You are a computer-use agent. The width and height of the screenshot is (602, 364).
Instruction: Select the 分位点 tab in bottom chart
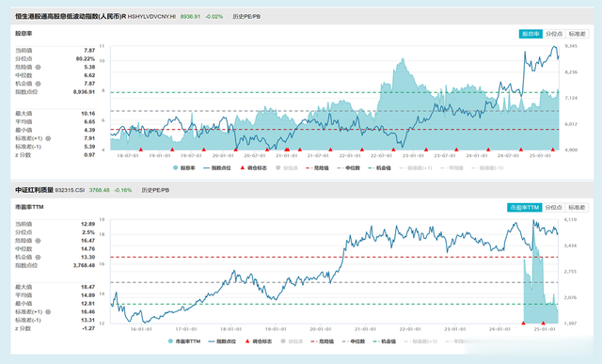coord(554,207)
